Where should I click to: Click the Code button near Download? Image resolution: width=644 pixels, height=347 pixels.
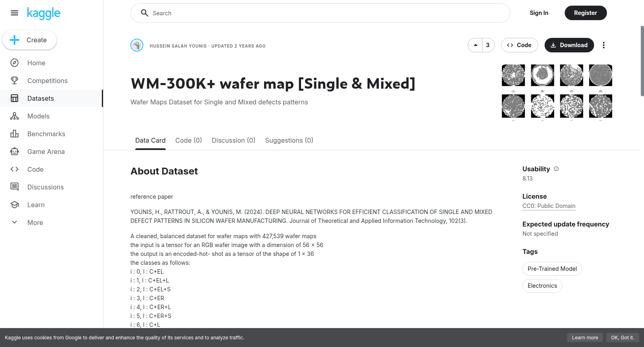tap(519, 45)
